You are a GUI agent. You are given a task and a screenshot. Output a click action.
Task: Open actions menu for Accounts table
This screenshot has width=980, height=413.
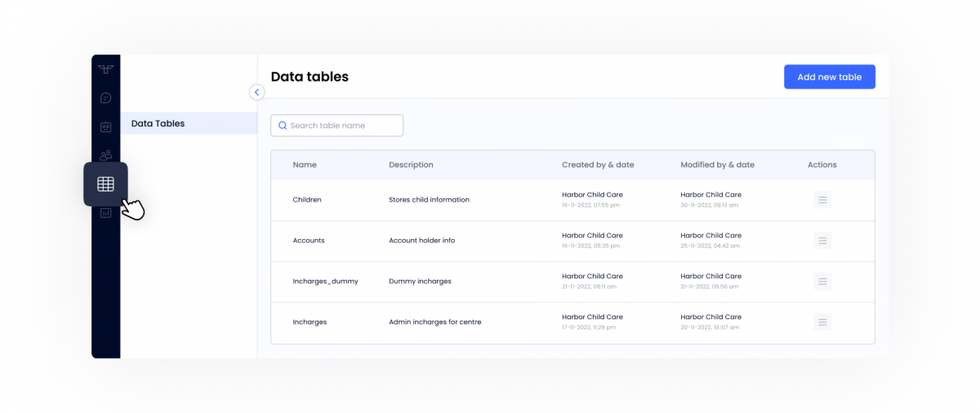(822, 241)
